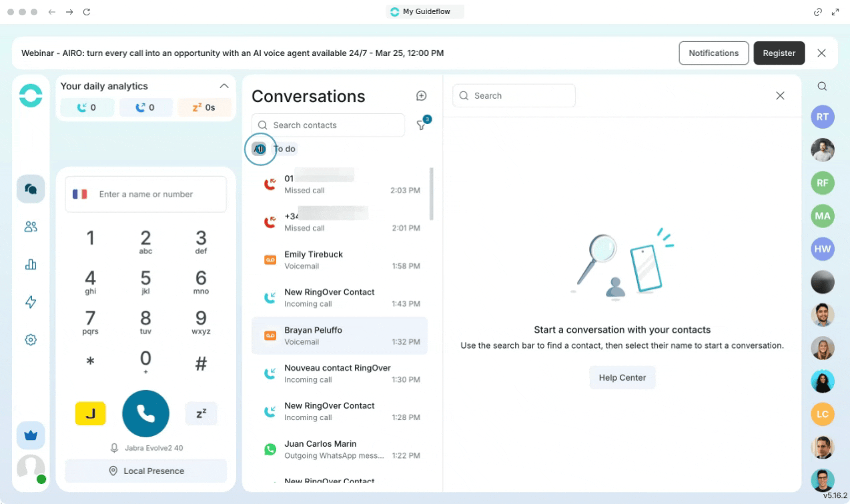
Task: Click the Help Center button
Action: (x=622, y=377)
